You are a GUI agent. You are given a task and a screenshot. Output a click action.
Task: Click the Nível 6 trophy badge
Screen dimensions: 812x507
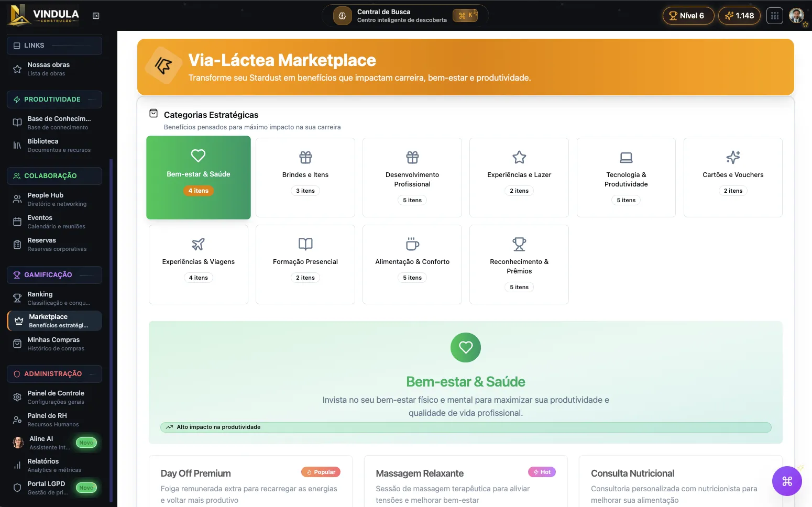[x=688, y=15]
